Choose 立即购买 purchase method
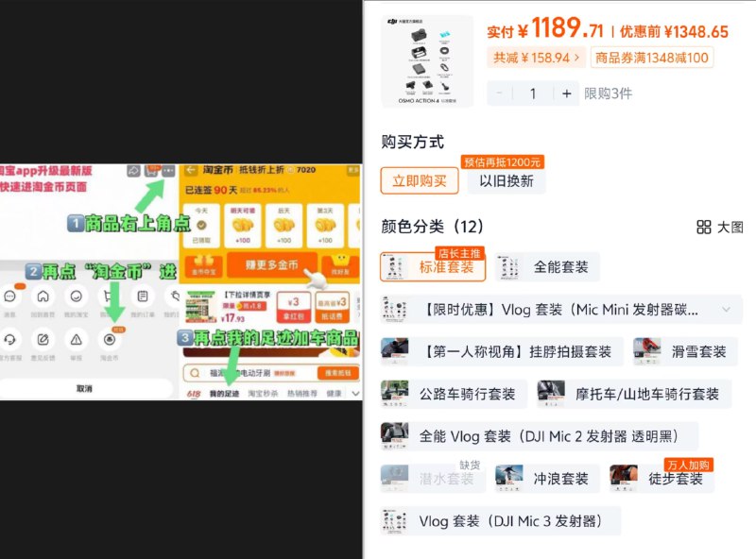Viewport: 756px width, 559px height. pos(420,180)
